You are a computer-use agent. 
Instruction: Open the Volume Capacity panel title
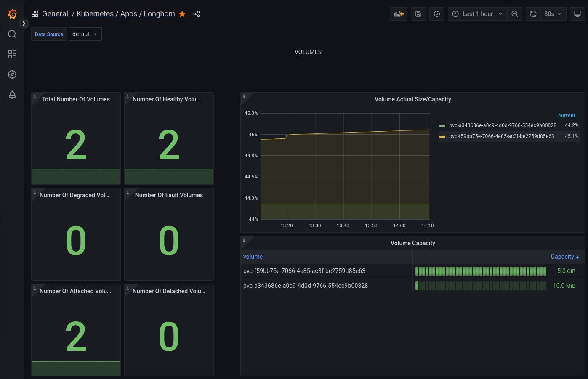413,243
